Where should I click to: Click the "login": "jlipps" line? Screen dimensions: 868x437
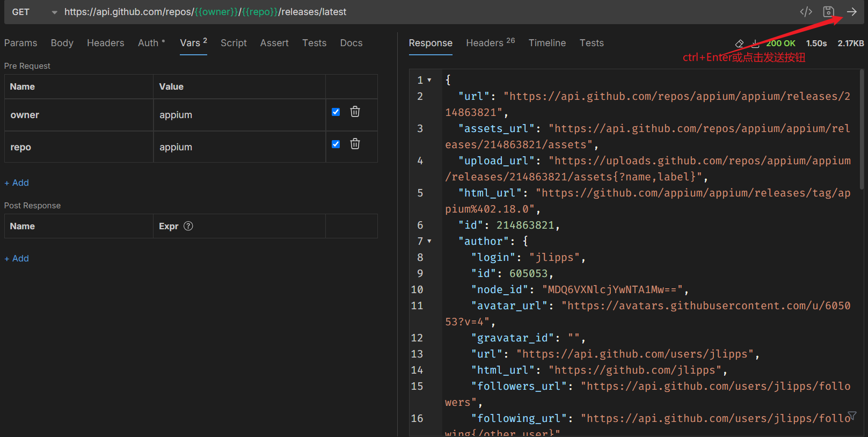tap(528, 257)
